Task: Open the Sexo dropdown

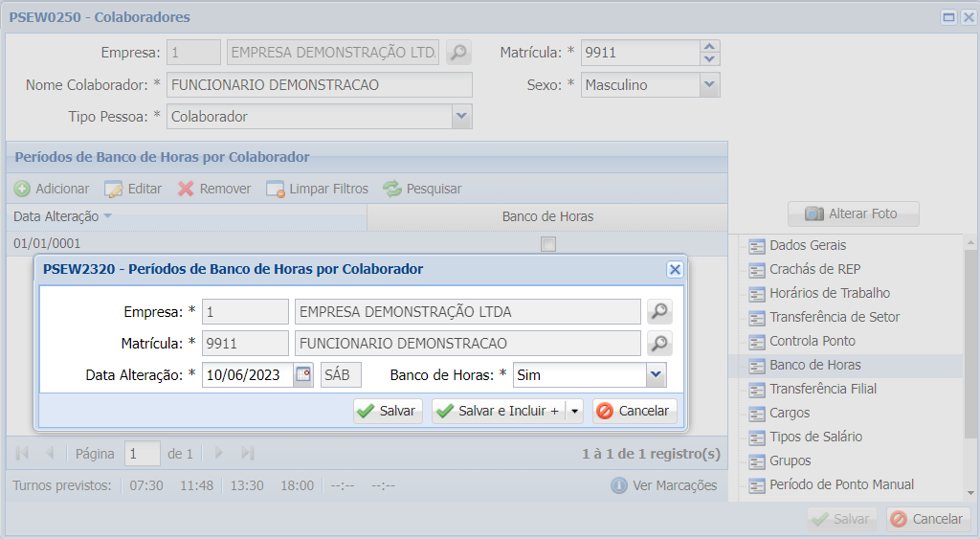Action: [709, 84]
